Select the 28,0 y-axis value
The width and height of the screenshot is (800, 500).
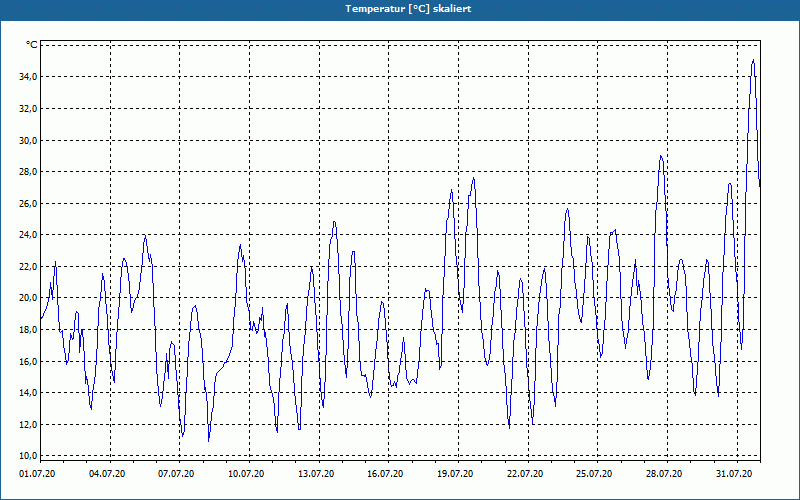coord(28,171)
